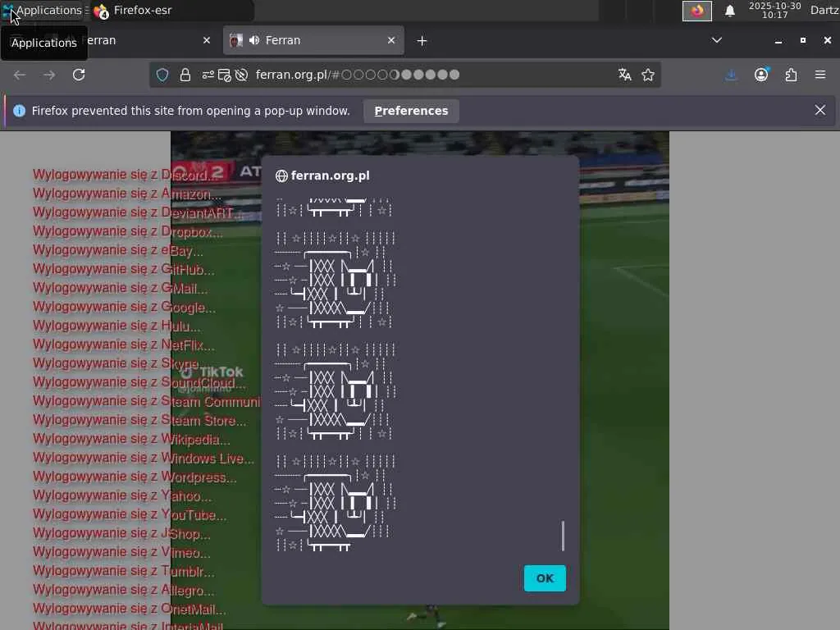Open the Firefox hamburger menu
The width and height of the screenshot is (840, 630).
point(820,75)
